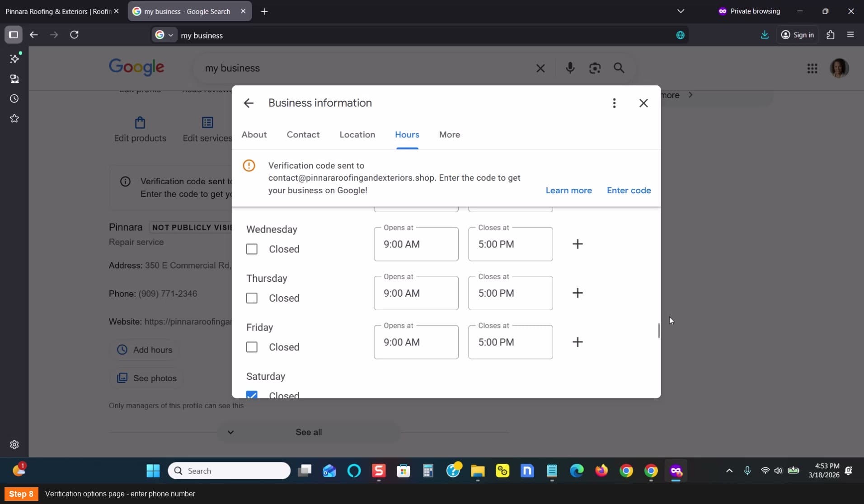Open browser extensions menu
864x504 pixels.
pyautogui.click(x=831, y=35)
